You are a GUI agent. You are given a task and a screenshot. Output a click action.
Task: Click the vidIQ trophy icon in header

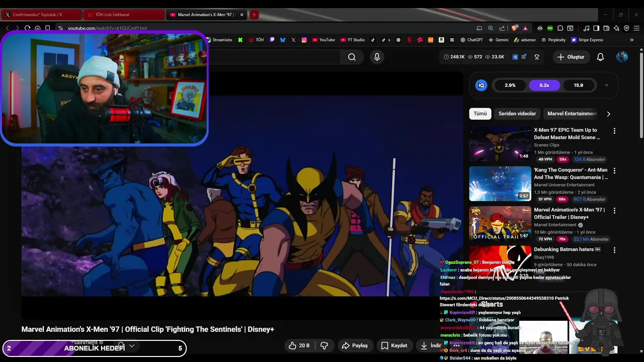pos(537,57)
